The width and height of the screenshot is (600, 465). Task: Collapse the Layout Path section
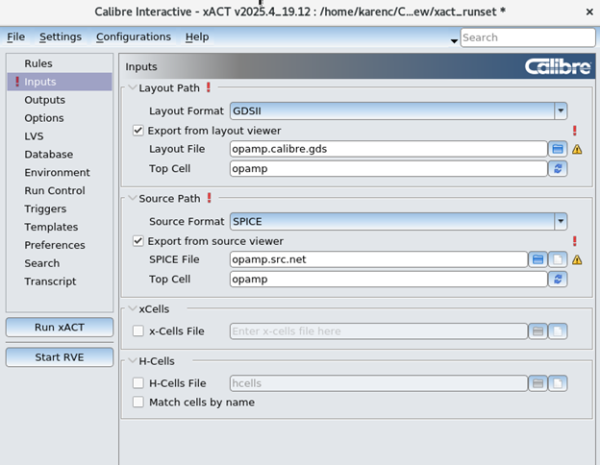(x=132, y=88)
